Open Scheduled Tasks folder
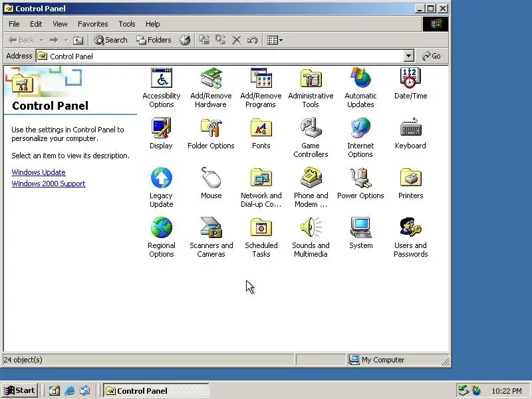This screenshot has height=399, width=532. click(261, 237)
